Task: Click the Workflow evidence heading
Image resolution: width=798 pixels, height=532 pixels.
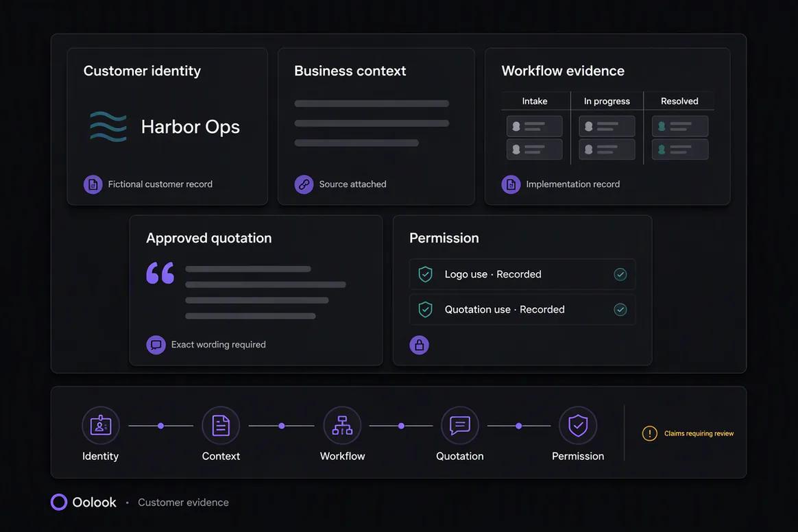Action: coord(563,71)
